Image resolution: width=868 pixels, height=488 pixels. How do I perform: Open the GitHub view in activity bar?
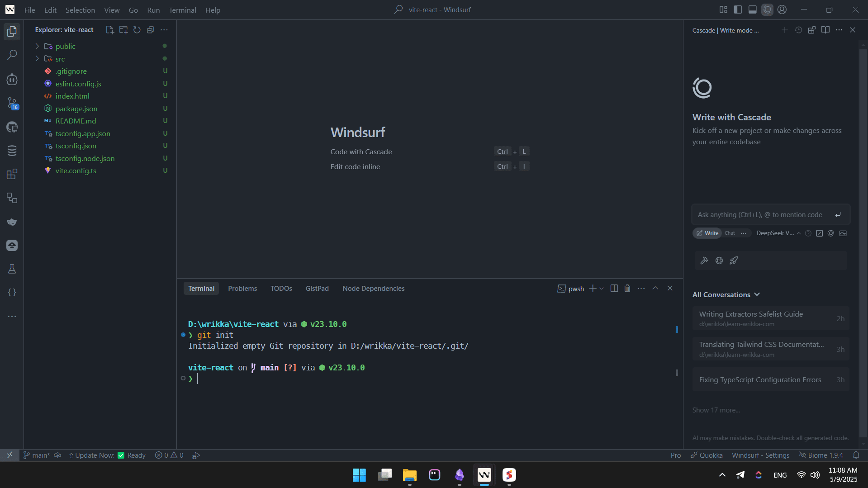click(x=12, y=127)
